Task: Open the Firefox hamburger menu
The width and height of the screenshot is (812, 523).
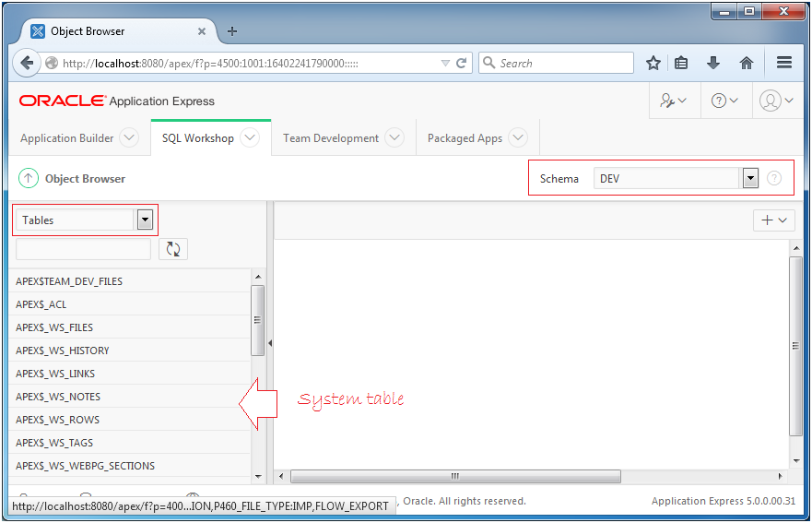Action: tap(784, 63)
